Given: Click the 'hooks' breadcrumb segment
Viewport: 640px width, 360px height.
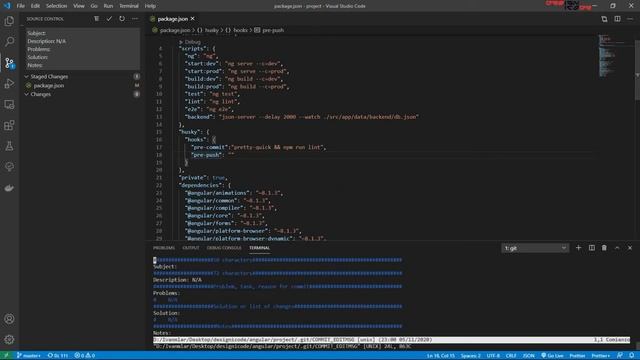Looking at the screenshot, I should point(240,30).
